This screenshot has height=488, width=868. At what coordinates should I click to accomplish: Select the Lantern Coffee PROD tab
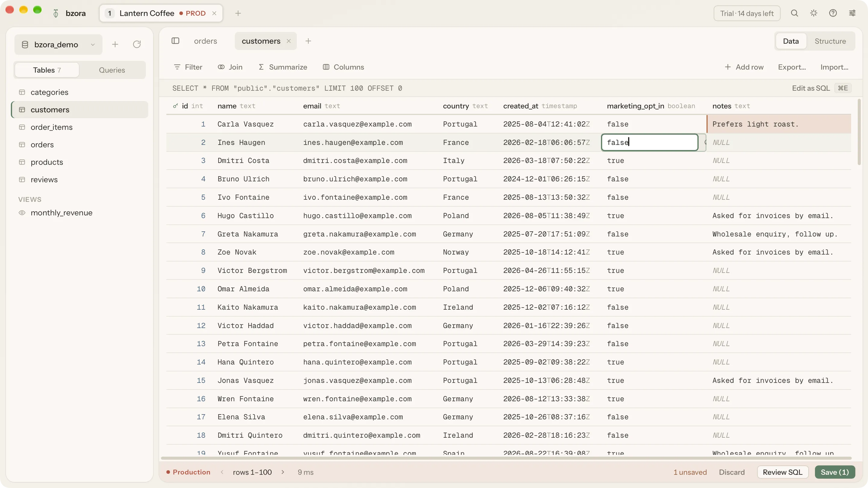point(161,13)
